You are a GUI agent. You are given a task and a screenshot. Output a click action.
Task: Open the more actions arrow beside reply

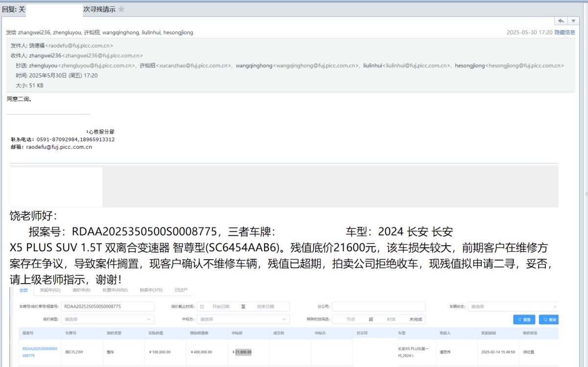pyautogui.click(x=573, y=21)
